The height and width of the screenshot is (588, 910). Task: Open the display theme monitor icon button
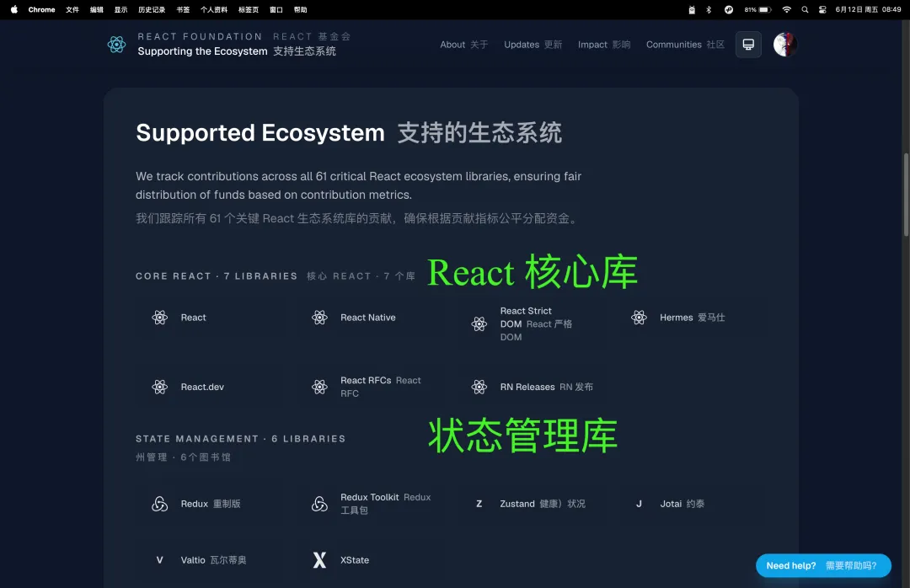748,45
